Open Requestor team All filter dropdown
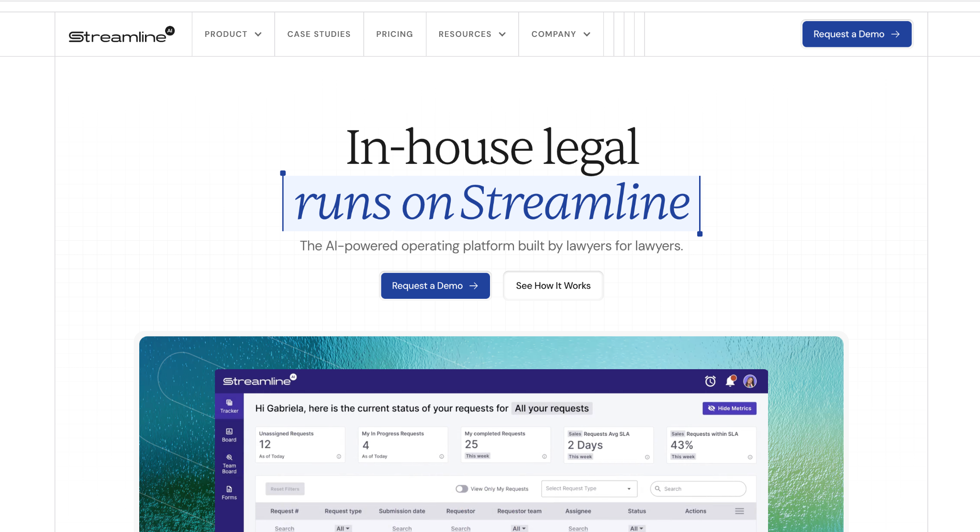The width and height of the screenshot is (980, 532). point(519,528)
